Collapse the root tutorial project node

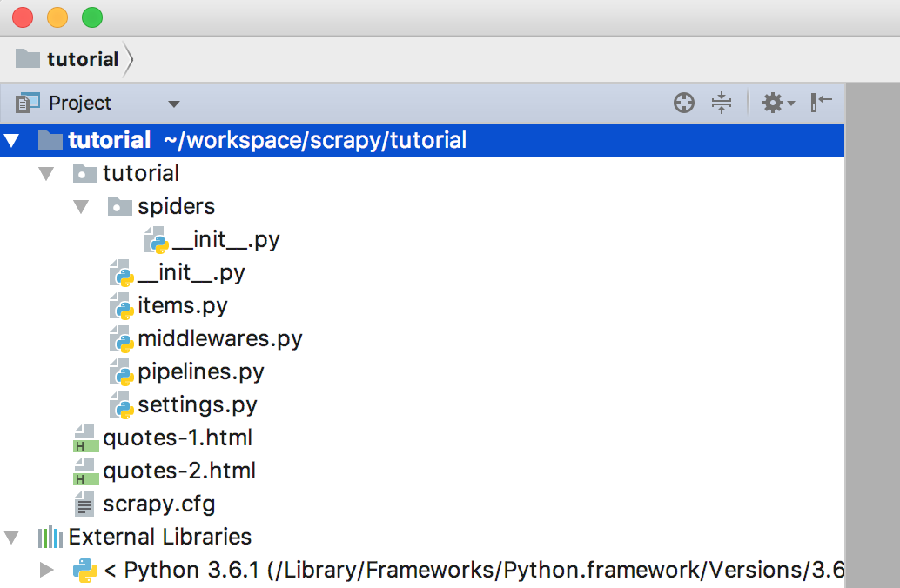pyautogui.click(x=12, y=140)
